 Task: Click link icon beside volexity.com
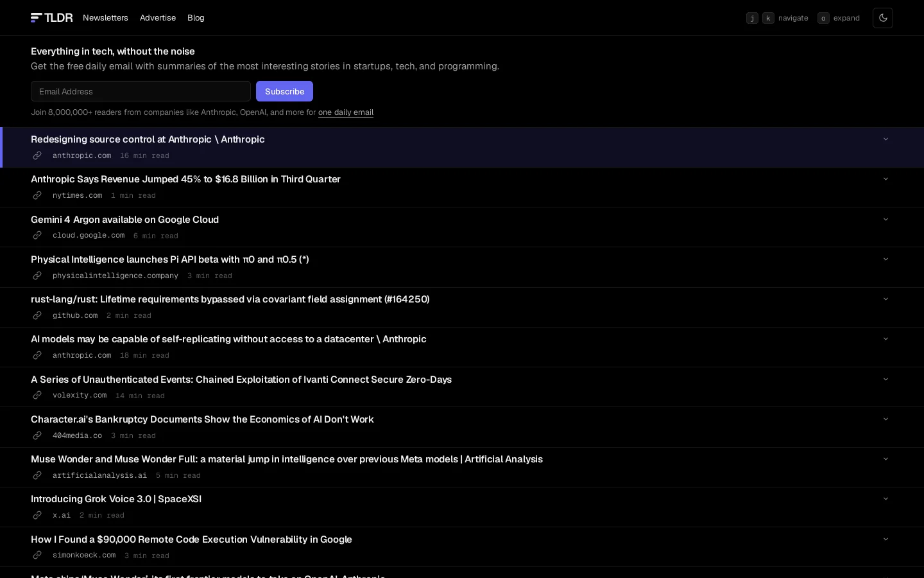(37, 396)
